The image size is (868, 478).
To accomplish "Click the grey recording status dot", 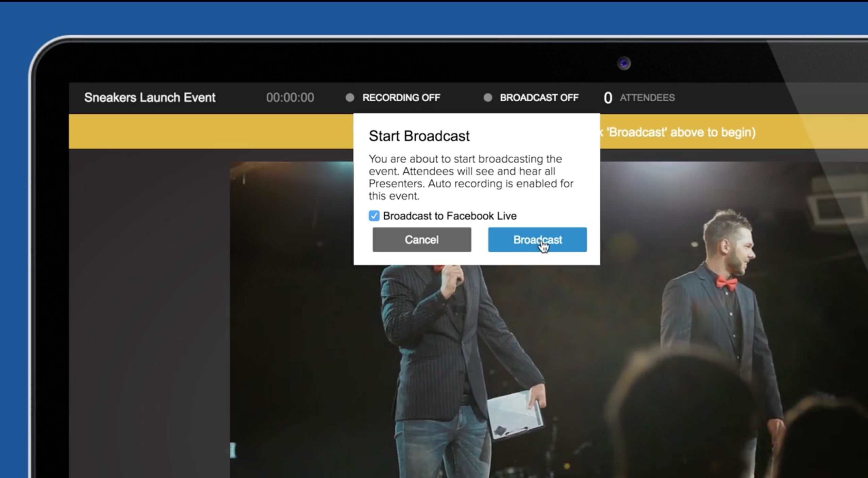I will 350,98.
